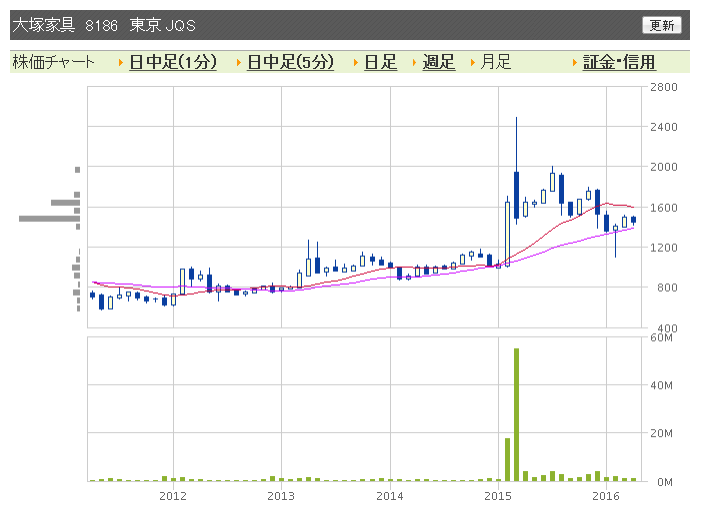Switch to the 週足 weekly chart
701x513 pixels.
[x=439, y=62]
